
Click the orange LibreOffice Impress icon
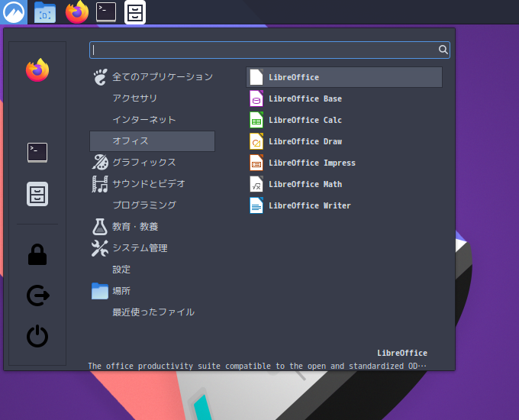256,163
